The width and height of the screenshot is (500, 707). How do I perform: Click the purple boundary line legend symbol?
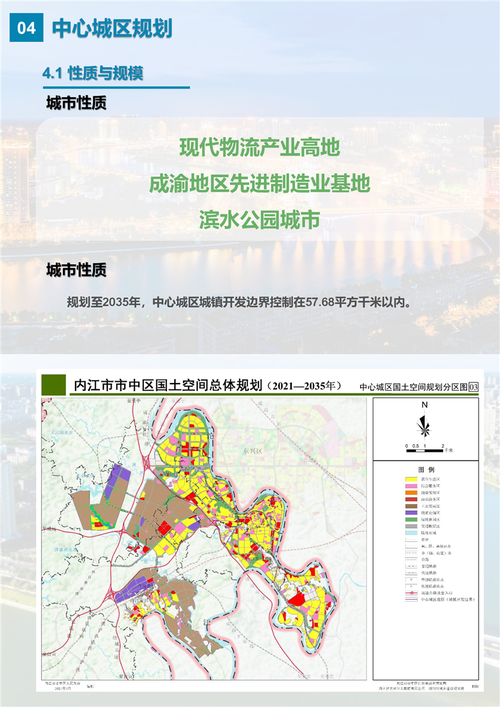tap(411, 600)
